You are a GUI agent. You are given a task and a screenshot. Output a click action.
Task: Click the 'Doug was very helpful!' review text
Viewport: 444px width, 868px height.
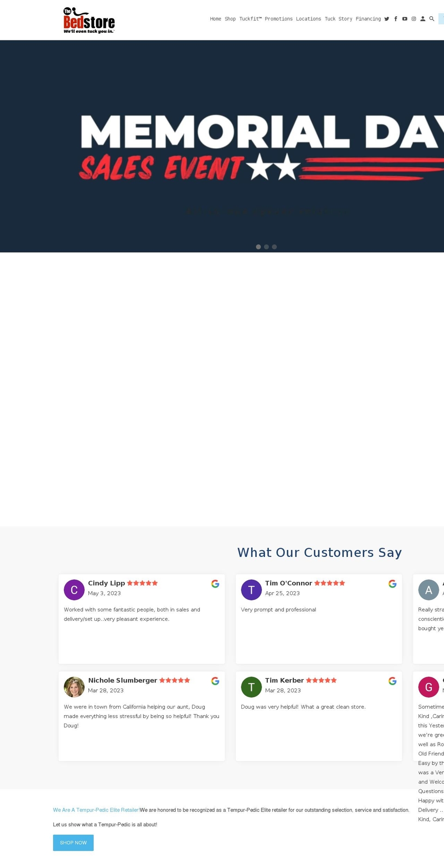click(x=303, y=707)
